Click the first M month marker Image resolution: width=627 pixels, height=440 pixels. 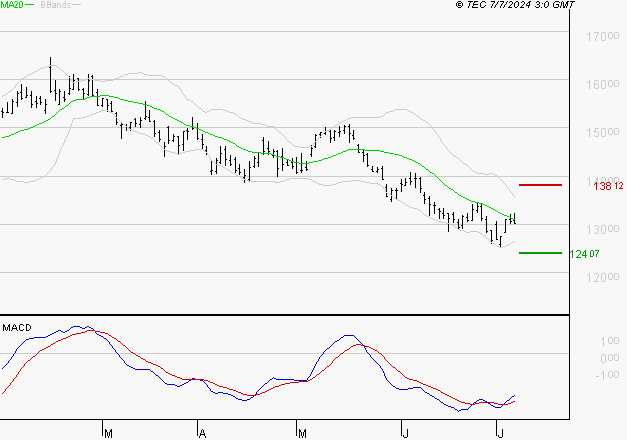pyautogui.click(x=108, y=433)
